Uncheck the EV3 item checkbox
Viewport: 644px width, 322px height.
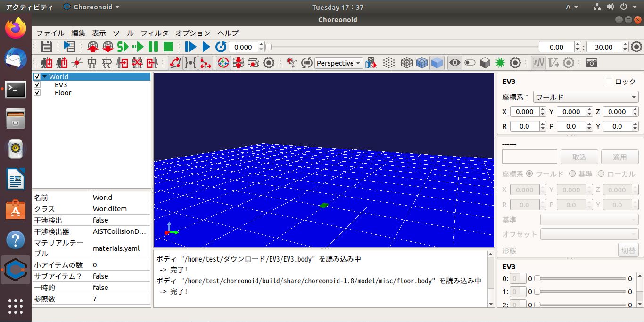pos(37,85)
